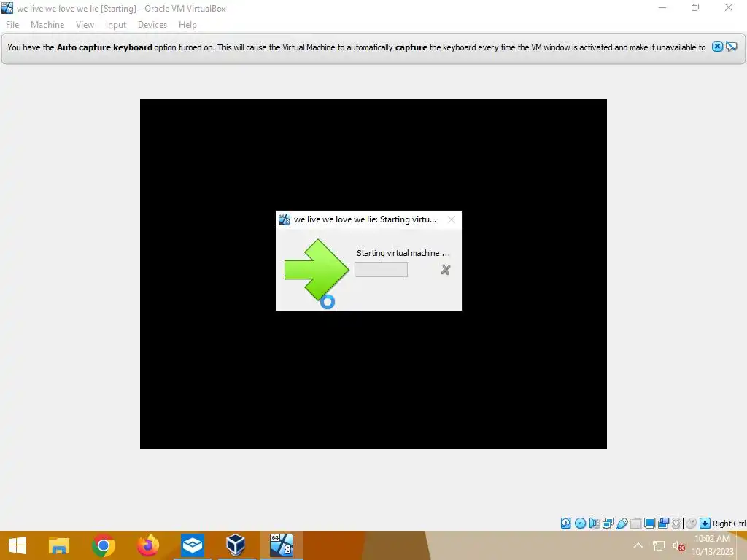Click the 'Starting virtual machine ...' label
The image size is (747, 560).
[x=403, y=253]
